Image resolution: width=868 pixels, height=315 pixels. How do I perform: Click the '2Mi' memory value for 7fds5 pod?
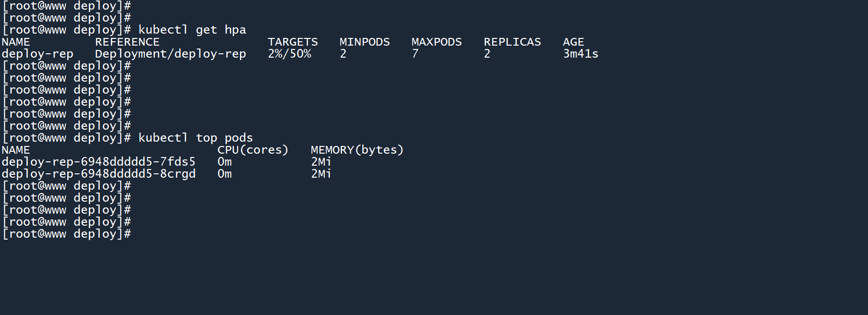pos(321,162)
